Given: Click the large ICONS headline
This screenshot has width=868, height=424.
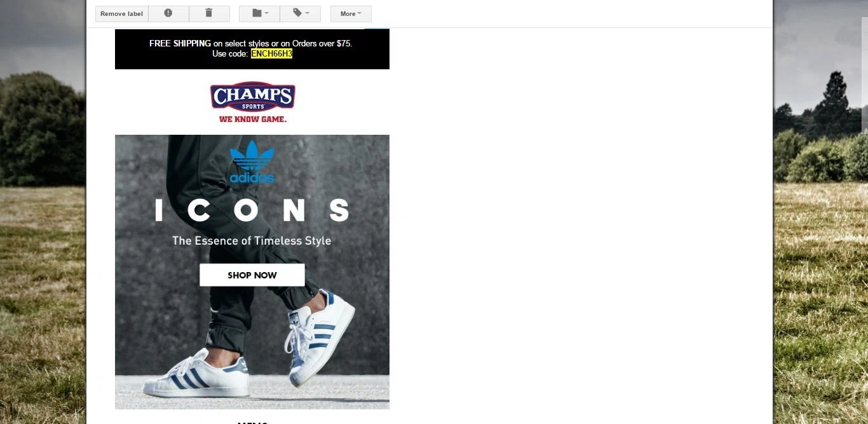Looking at the screenshot, I should click(252, 210).
